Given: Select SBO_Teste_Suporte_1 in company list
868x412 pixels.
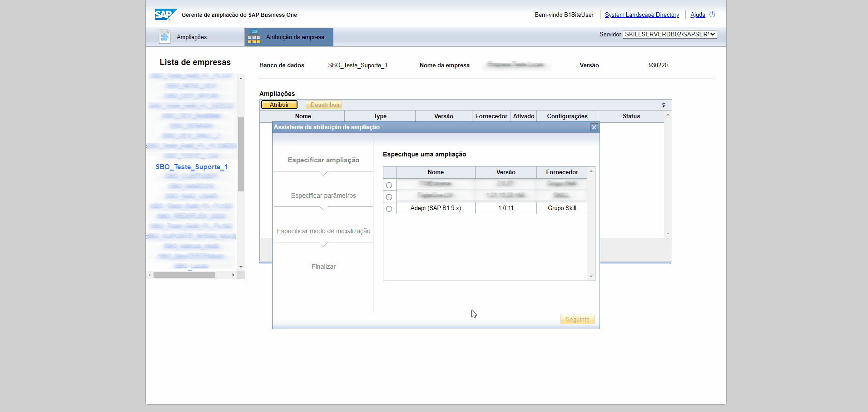Looking at the screenshot, I should [191, 167].
